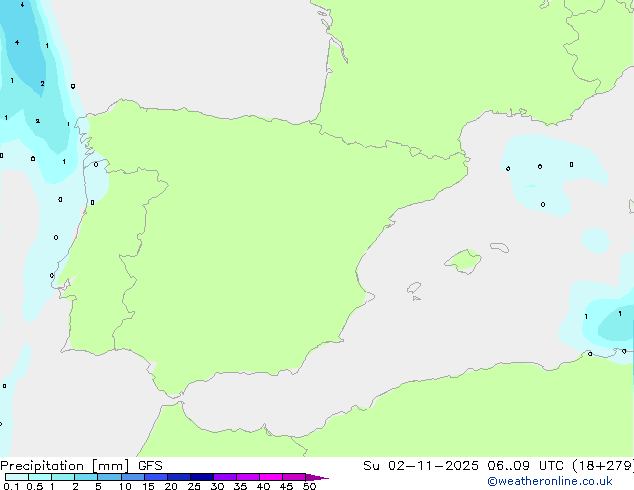Click the 35–40 mm legend swatch
The height and width of the screenshot is (490, 634).
[248, 477]
